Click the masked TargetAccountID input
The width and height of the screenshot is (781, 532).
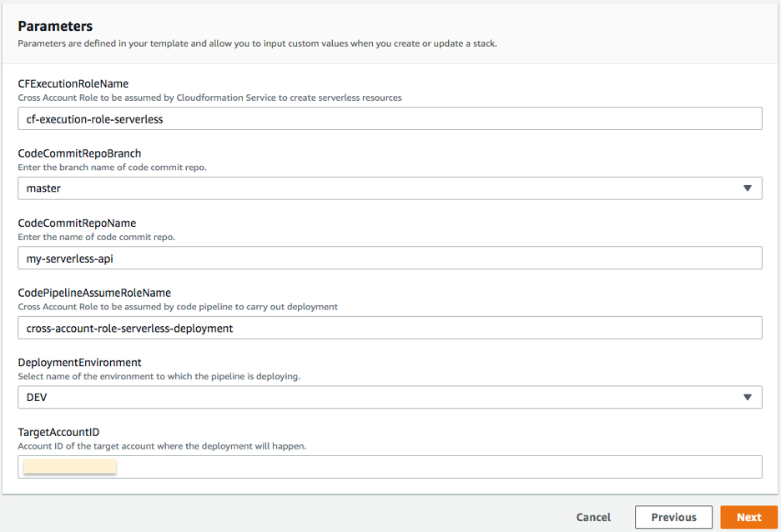coord(390,466)
